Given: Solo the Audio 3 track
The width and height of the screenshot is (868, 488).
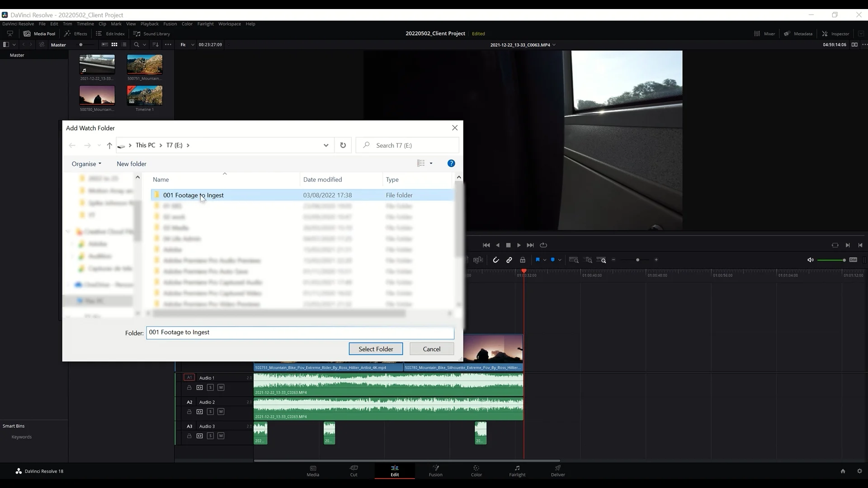Looking at the screenshot, I should click(210, 436).
